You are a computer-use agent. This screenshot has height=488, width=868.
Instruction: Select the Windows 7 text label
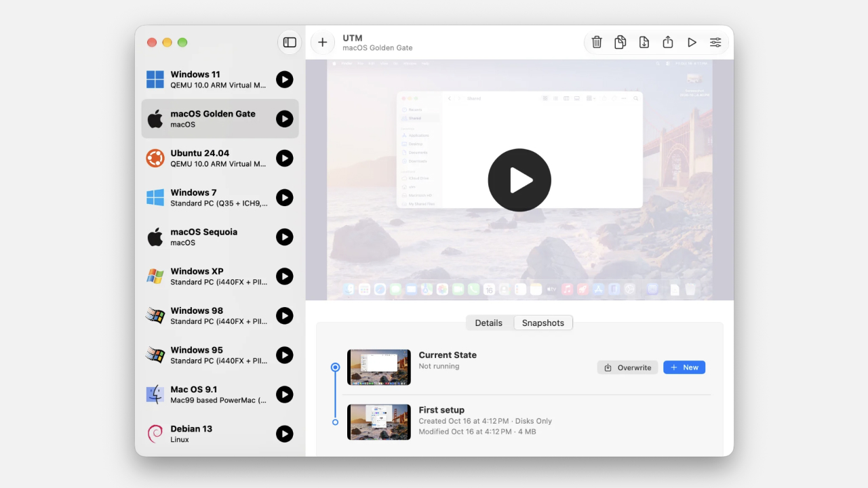[193, 192]
